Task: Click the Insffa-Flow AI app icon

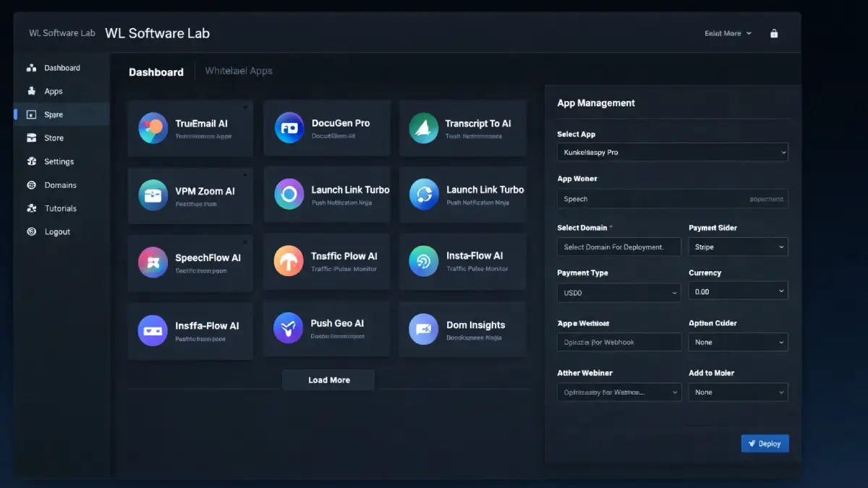Action: [x=153, y=330]
